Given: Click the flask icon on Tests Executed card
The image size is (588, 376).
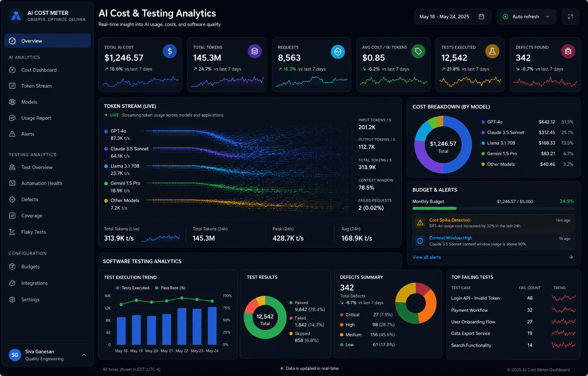Looking at the screenshot, I should click(492, 51).
